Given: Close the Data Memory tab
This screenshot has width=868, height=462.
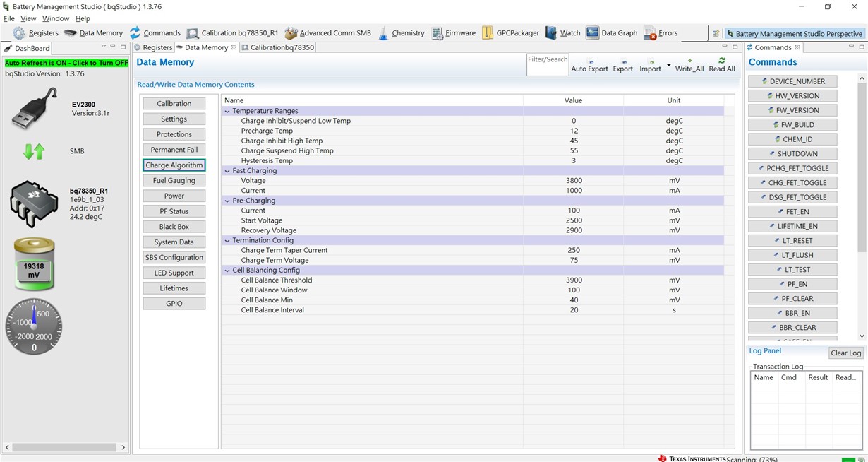Looking at the screenshot, I should click(x=234, y=47).
